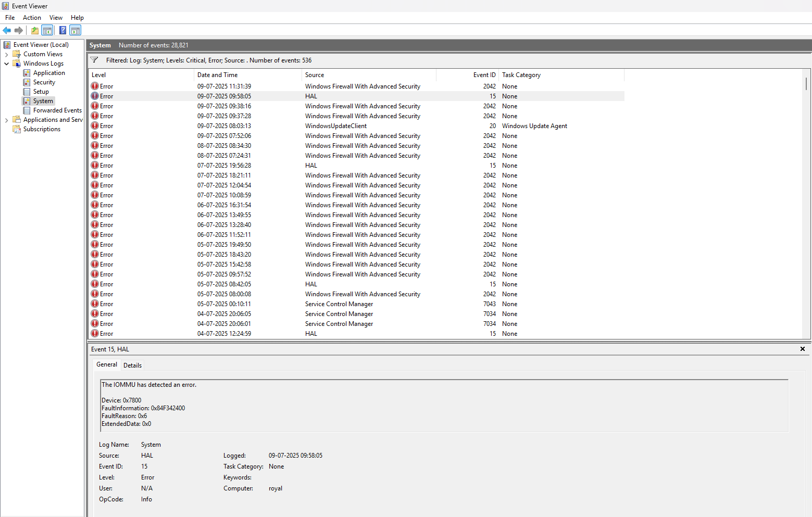Open the Action menu
The height and width of the screenshot is (517, 812).
pyautogui.click(x=32, y=18)
